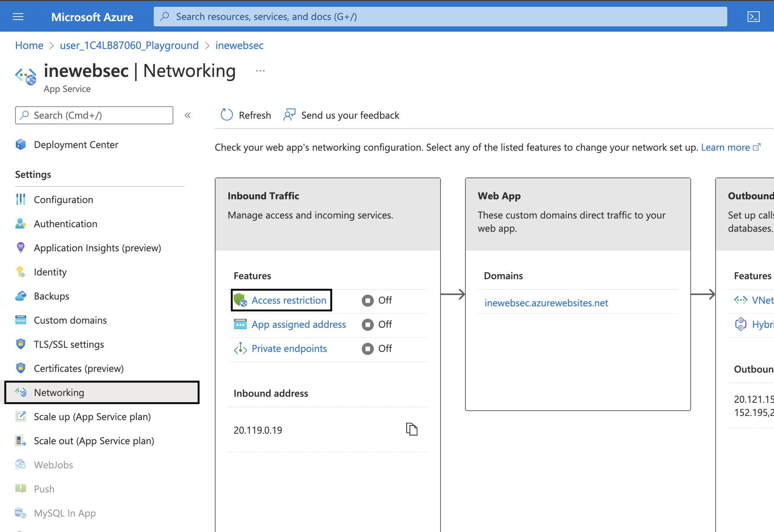The width and height of the screenshot is (774, 532).
Task: Open the Learn more link
Action: (x=725, y=147)
